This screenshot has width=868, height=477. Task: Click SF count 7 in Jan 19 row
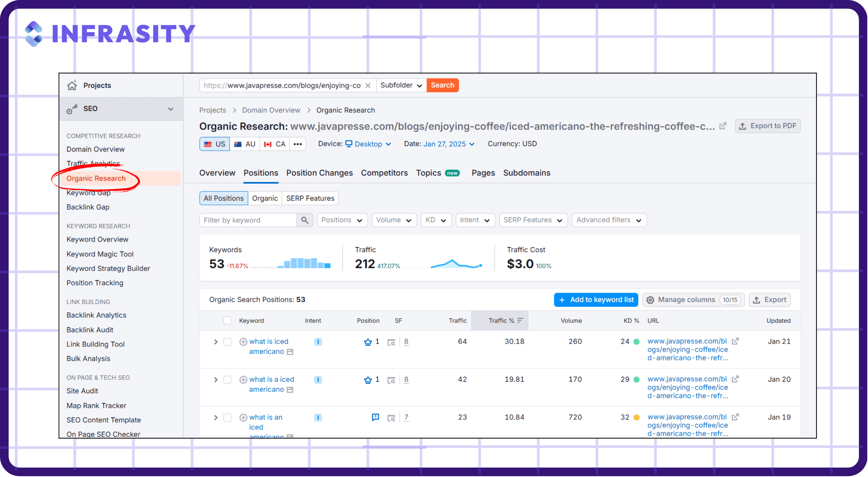click(406, 418)
